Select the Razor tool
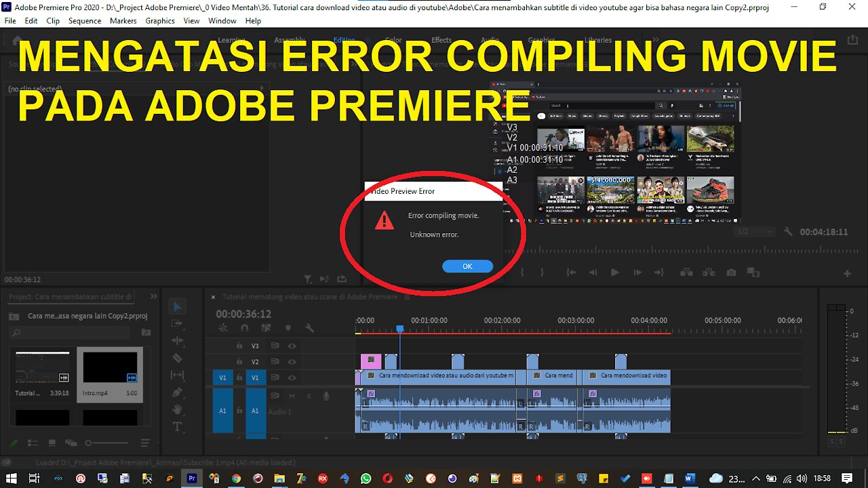Viewport: 868px width, 488px height. (177, 358)
